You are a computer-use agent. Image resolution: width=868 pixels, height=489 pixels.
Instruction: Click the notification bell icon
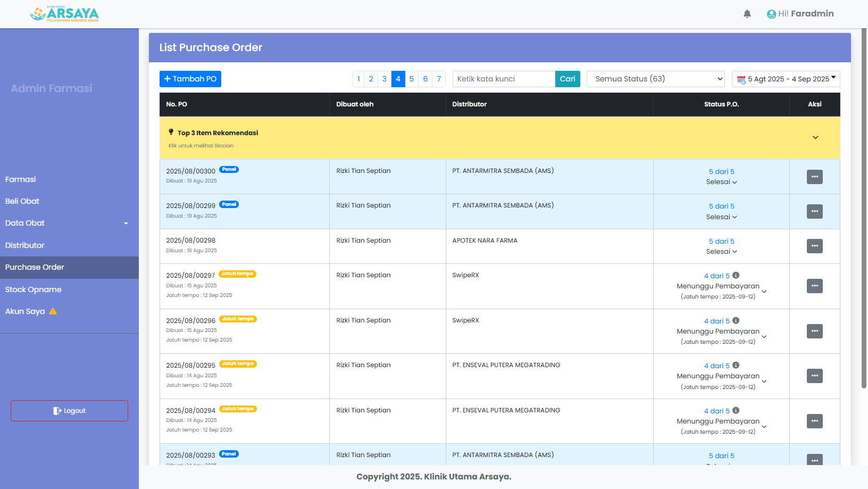[747, 14]
